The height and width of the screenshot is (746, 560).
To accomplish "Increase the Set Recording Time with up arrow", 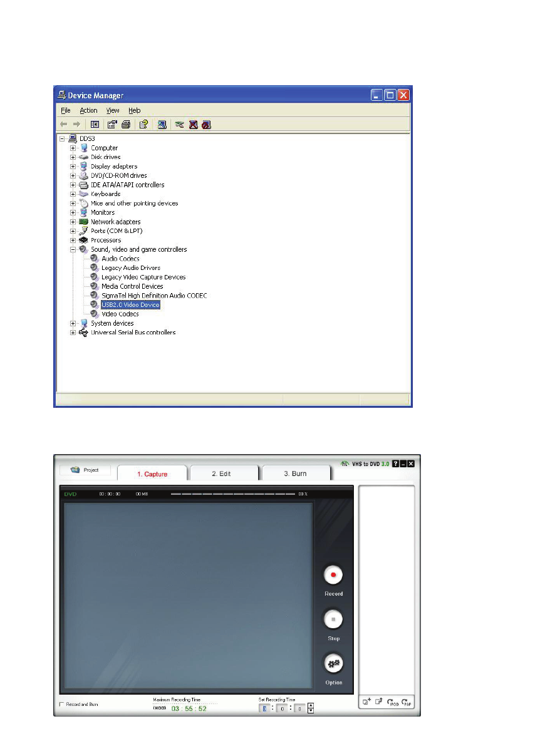I will tap(311, 705).
